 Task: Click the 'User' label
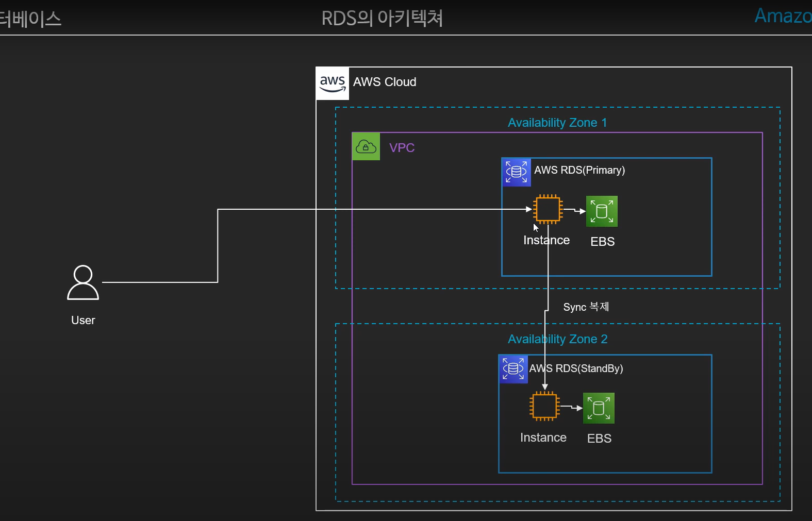coord(83,320)
